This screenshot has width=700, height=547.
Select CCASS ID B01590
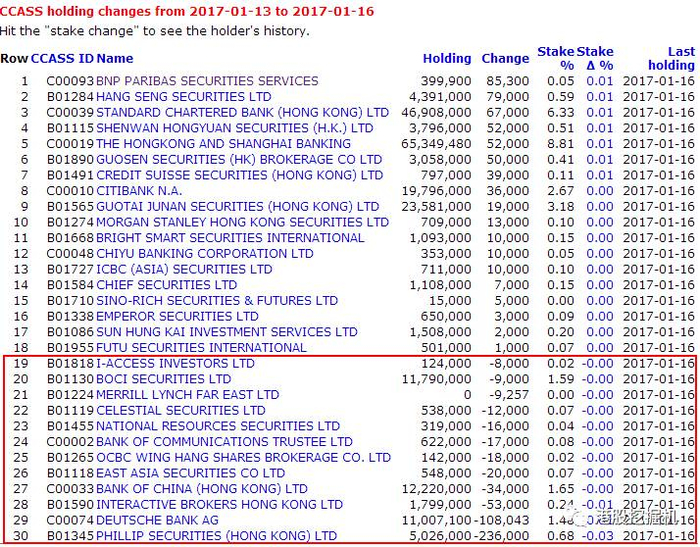point(70,505)
